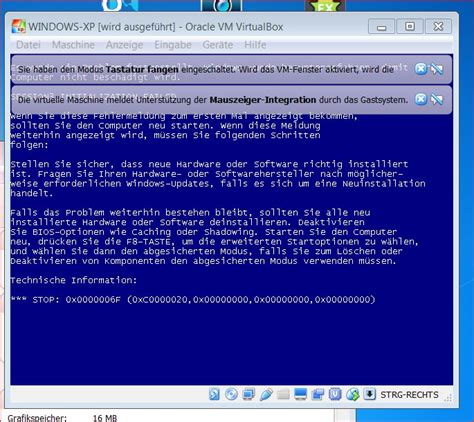Maximize the VirtualBox VM window
Image resolution: width=474 pixels, height=422 pixels.
[x=410, y=26]
